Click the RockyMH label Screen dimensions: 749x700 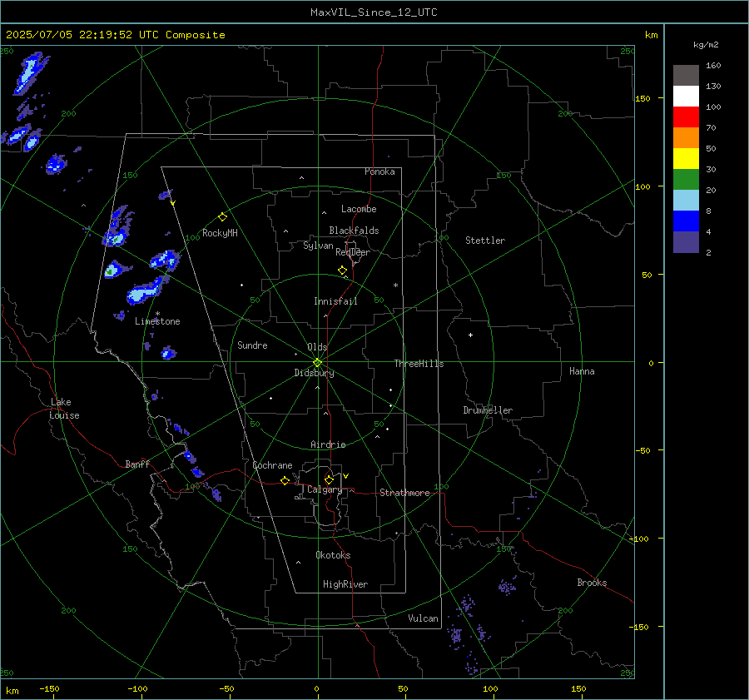coord(220,233)
